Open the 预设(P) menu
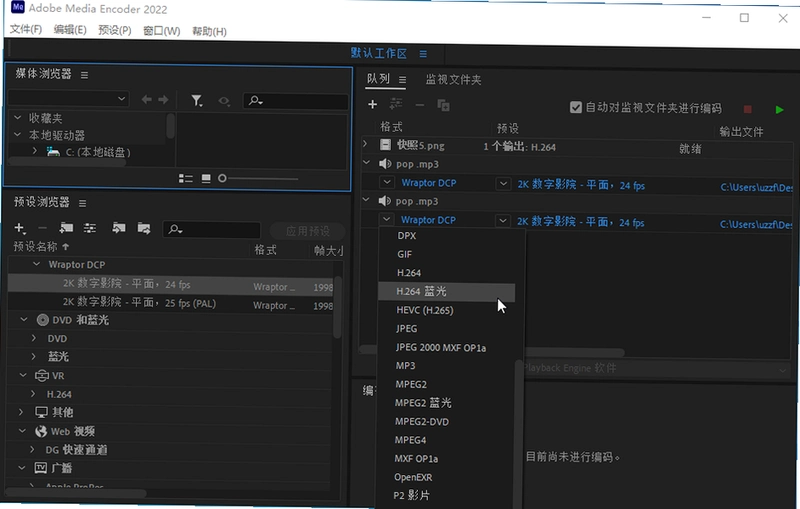Viewport: 800px width, 509px height. 114,30
